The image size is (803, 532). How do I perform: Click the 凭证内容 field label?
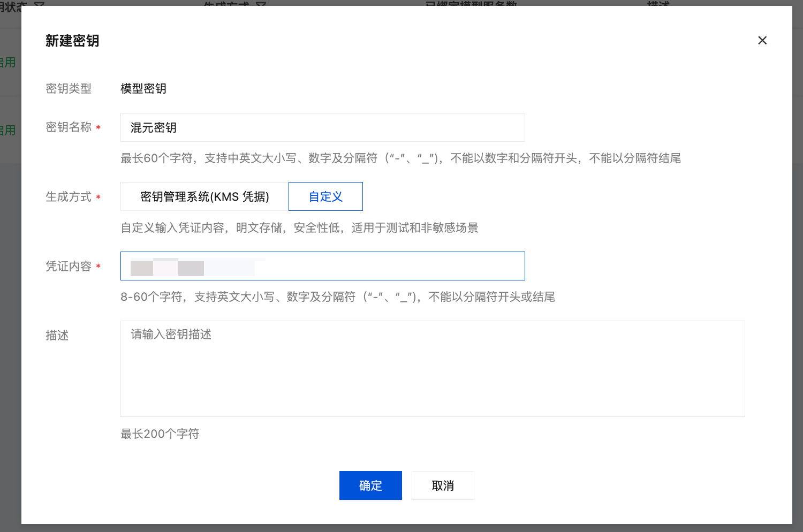point(69,267)
